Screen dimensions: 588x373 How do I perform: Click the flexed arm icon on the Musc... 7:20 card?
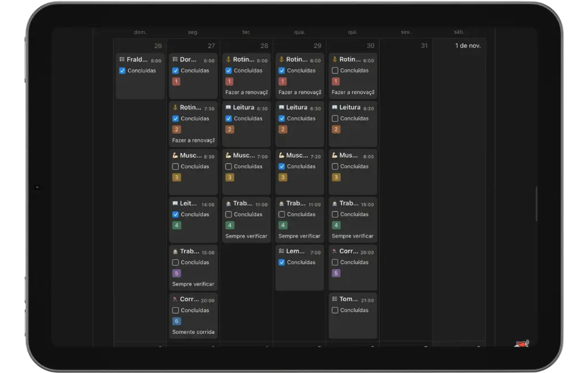[281, 155]
